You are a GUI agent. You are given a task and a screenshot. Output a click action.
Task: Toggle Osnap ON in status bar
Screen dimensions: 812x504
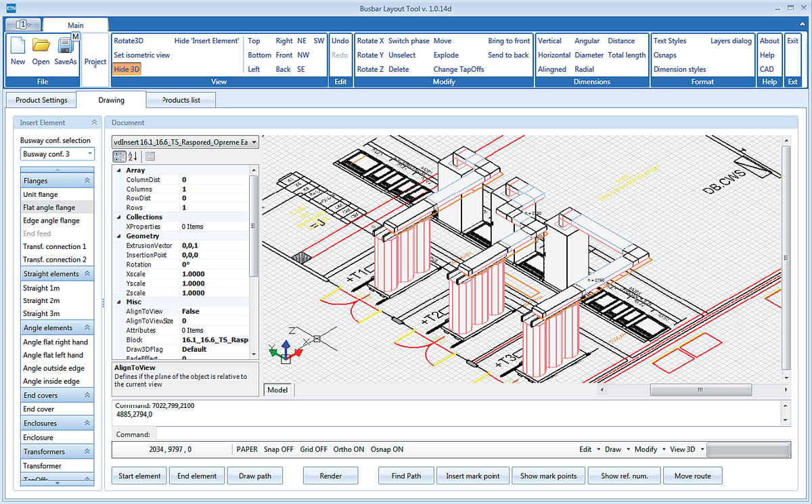[387, 449]
